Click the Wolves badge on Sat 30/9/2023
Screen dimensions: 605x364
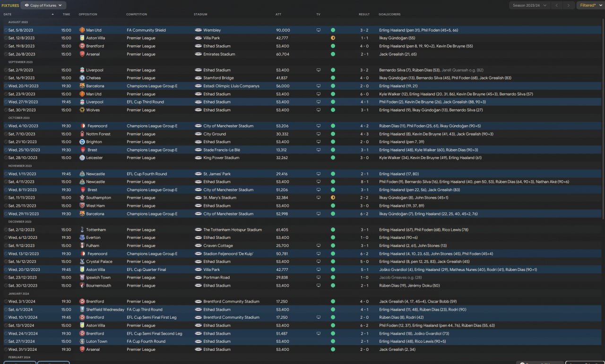[x=82, y=110]
